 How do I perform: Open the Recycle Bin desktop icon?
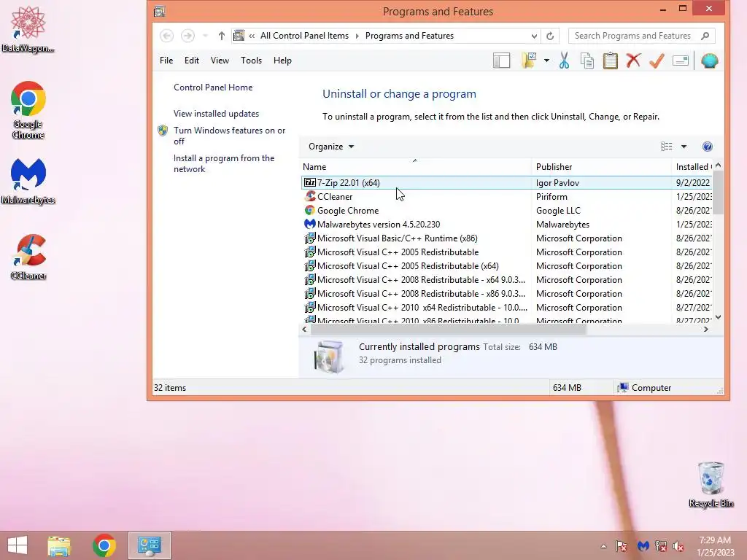711,485
